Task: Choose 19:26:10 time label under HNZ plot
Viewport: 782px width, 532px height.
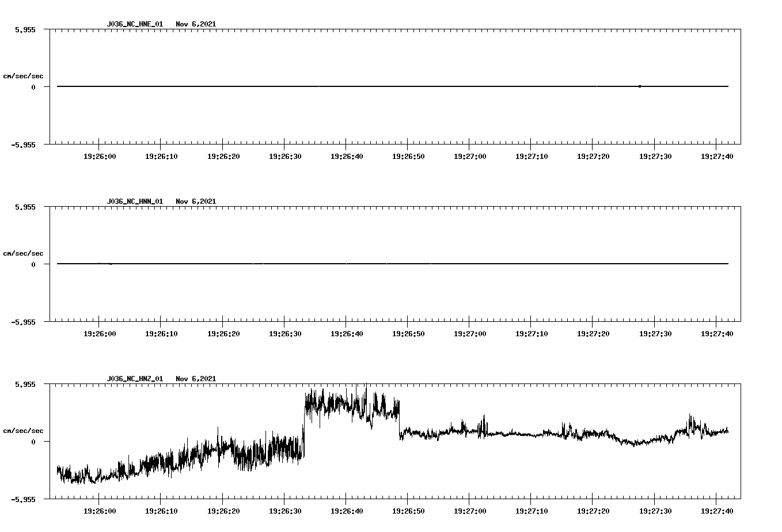Action: (161, 511)
